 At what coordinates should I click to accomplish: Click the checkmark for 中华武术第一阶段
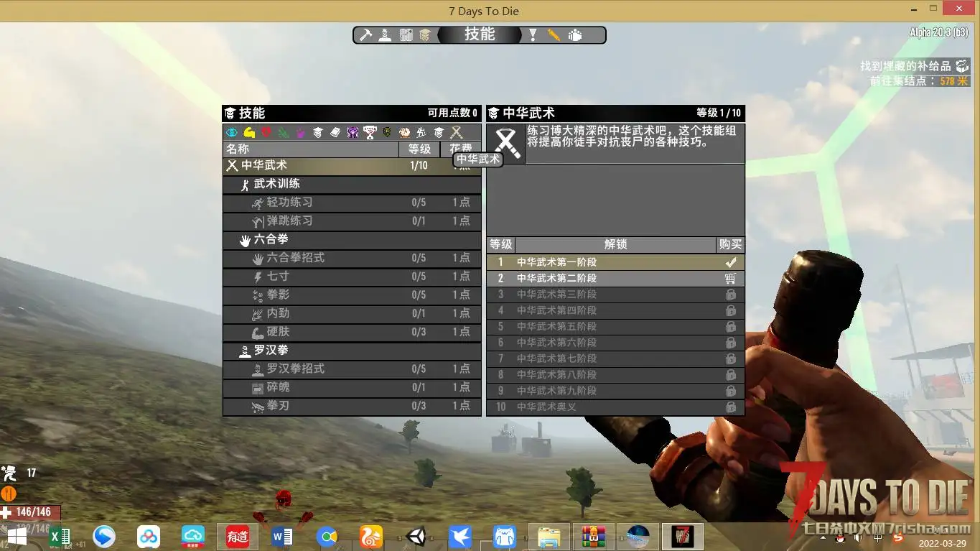pos(730,262)
